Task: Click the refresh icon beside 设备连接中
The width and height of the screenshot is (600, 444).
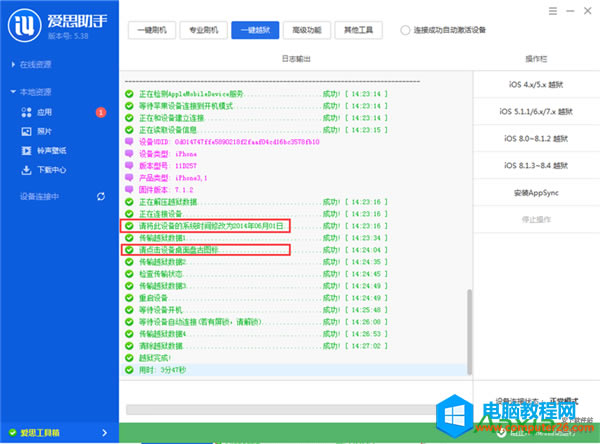Action: point(101,196)
